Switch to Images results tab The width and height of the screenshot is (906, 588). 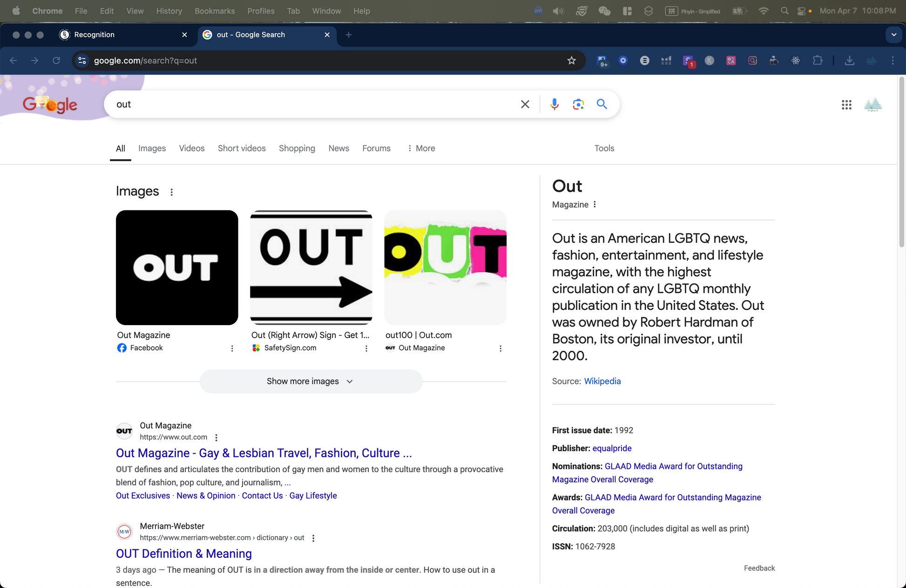pyautogui.click(x=152, y=148)
